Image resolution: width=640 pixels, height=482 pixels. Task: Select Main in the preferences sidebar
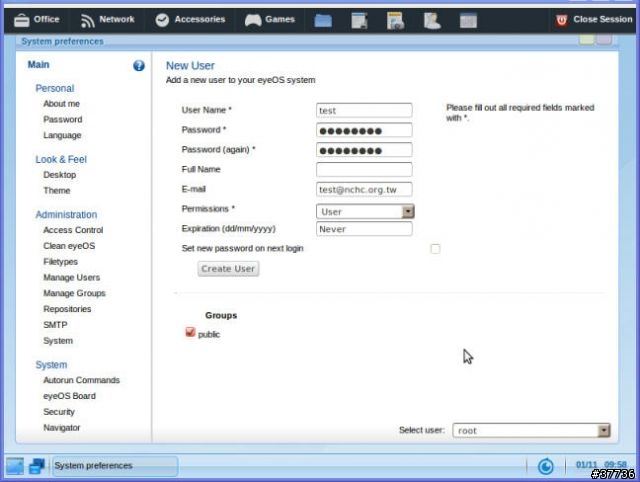pyautogui.click(x=38, y=64)
